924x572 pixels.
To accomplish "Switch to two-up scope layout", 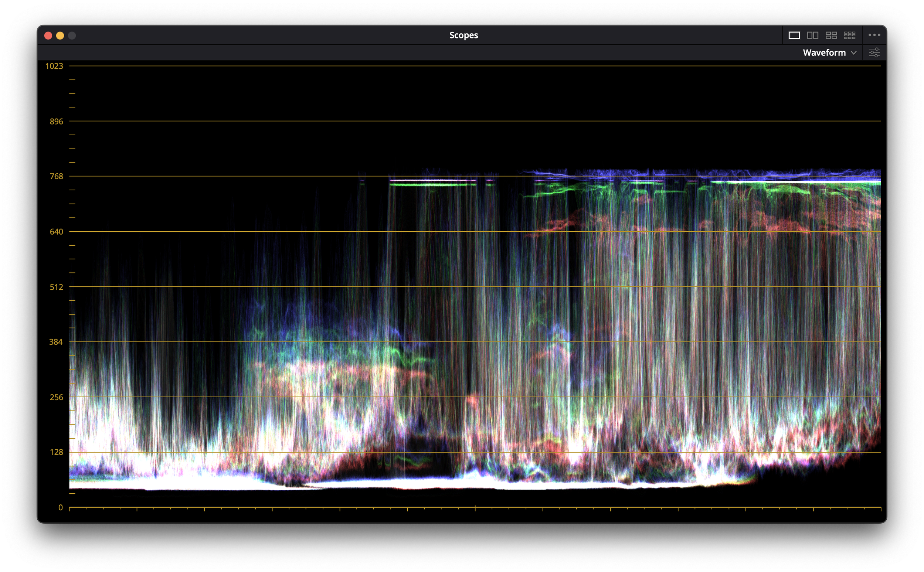I will coord(812,35).
